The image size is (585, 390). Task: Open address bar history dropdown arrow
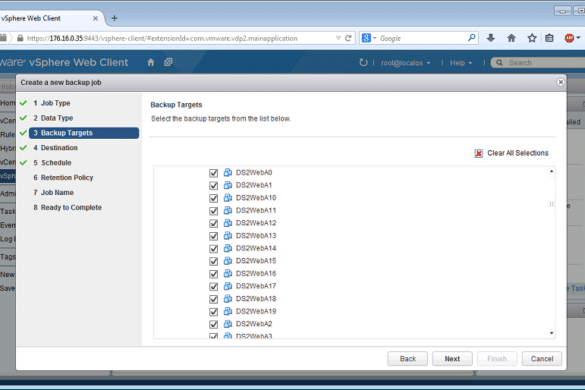[338, 38]
